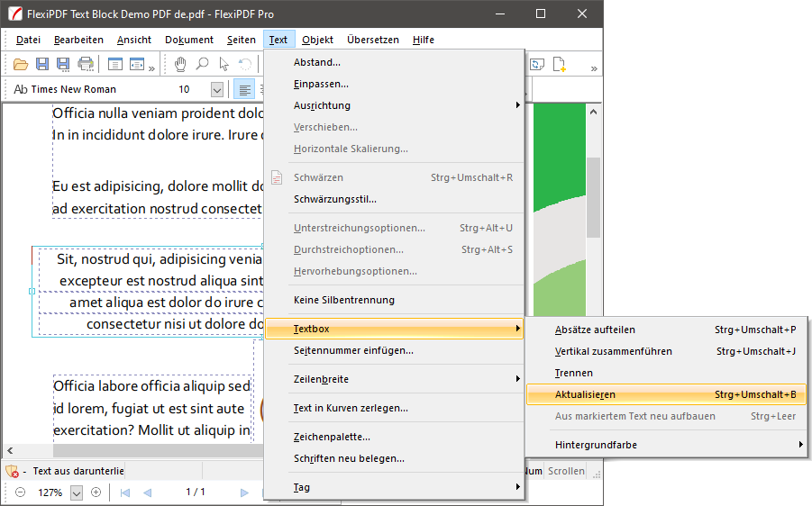Open the font size dropdown
The width and height of the screenshot is (812, 506).
(217, 90)
